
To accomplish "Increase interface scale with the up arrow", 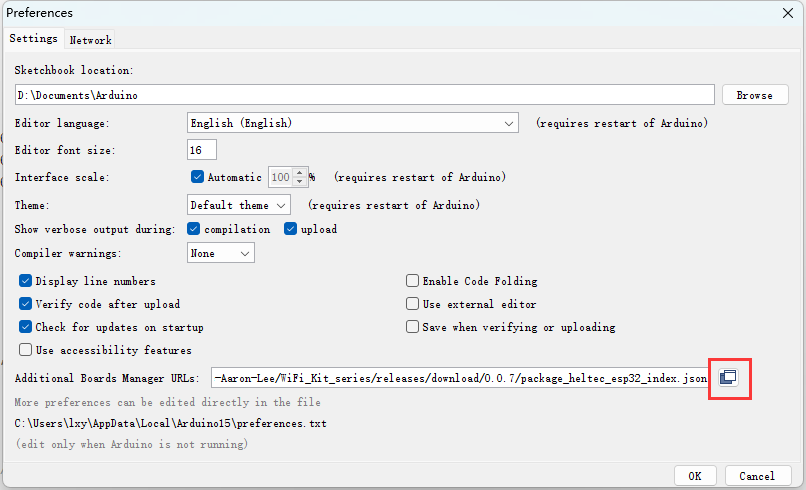I will pos(300,172).
